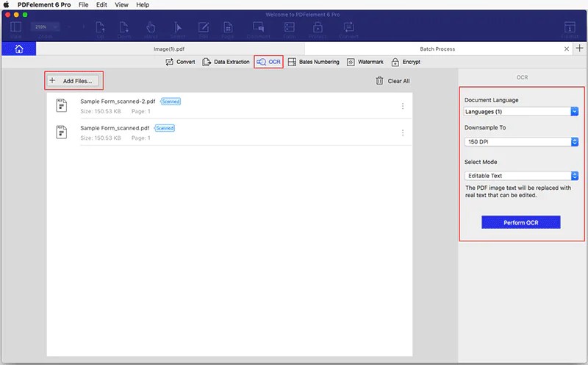
Task: Open the Downsample To 150 DPI dropdown
Action: pyautogui.click(x=521, y=141)
